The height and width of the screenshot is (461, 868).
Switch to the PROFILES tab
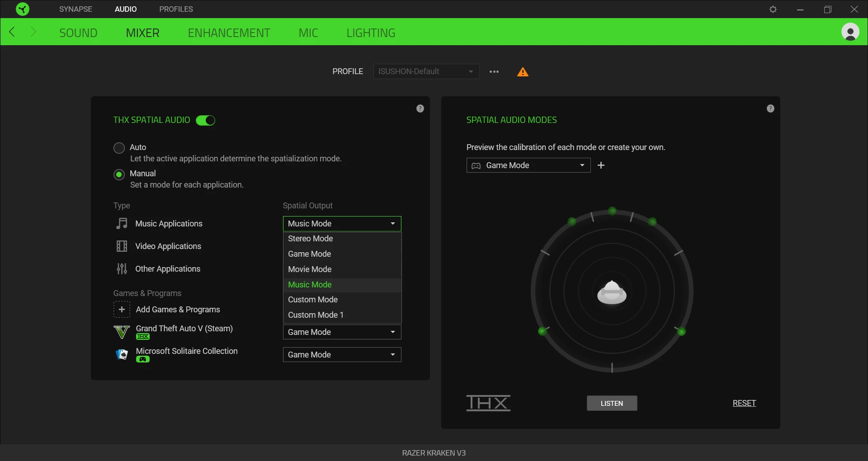click(x=176, y=9)
